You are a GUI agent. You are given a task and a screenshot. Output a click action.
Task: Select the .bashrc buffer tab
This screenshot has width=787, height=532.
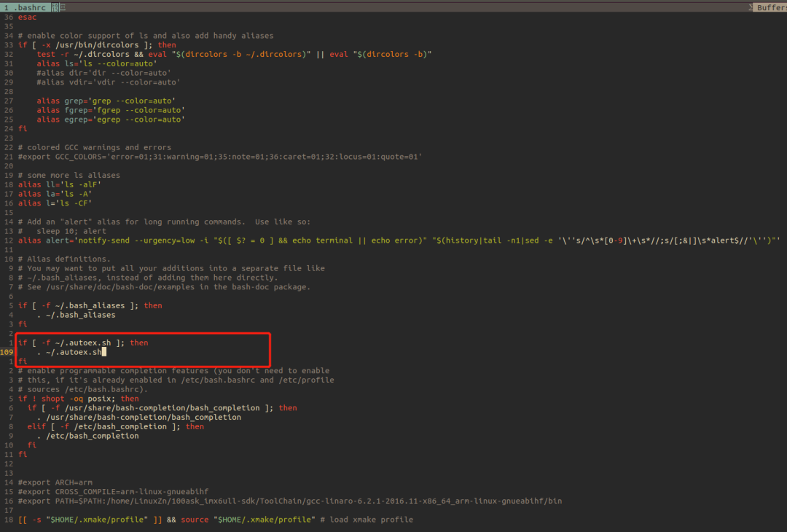point(25,7)
